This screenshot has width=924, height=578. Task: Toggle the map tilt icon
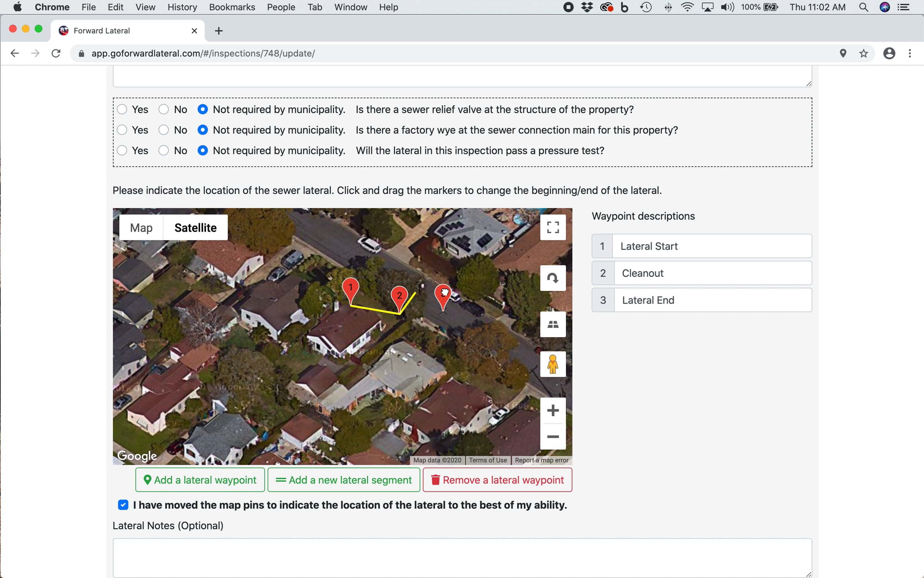pyautogui.click(x=553, y=324)
